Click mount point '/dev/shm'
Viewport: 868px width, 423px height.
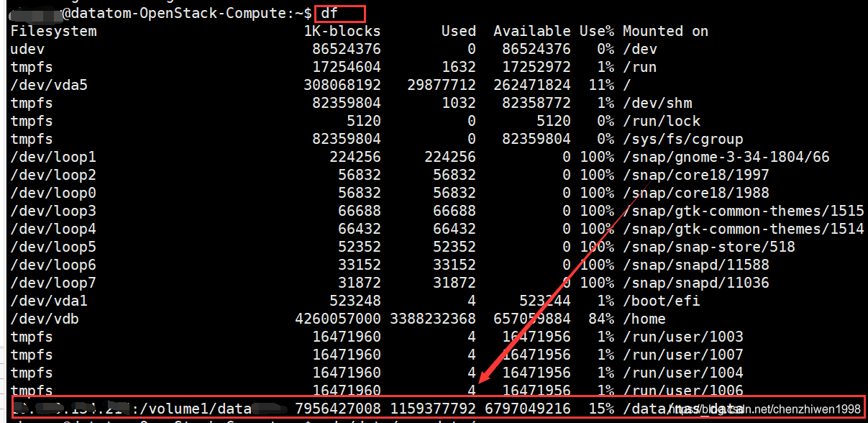coord(657,103)
